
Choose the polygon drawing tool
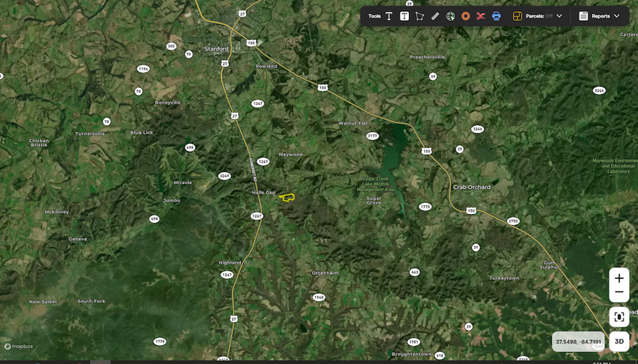click(x=419, y=16)
